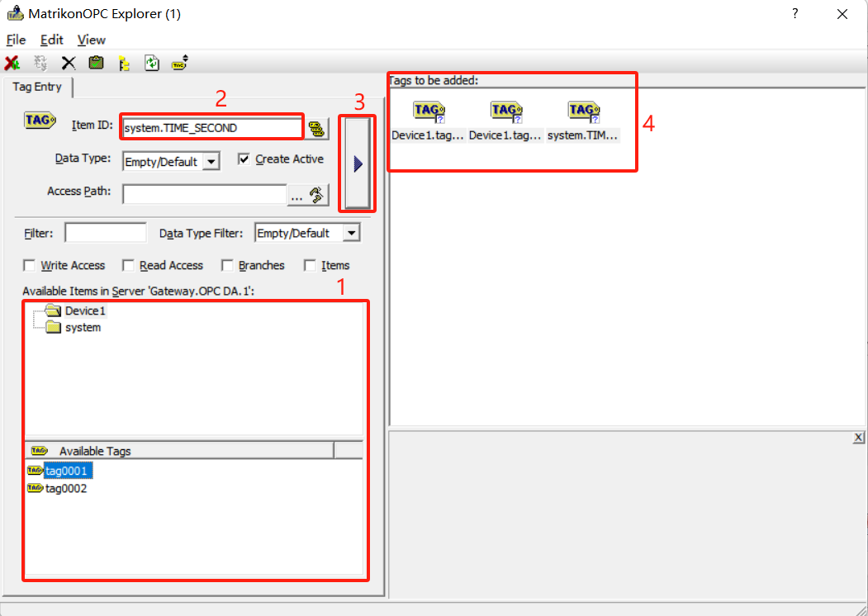Click the blue arrow add-tag button

coord(358,163)
